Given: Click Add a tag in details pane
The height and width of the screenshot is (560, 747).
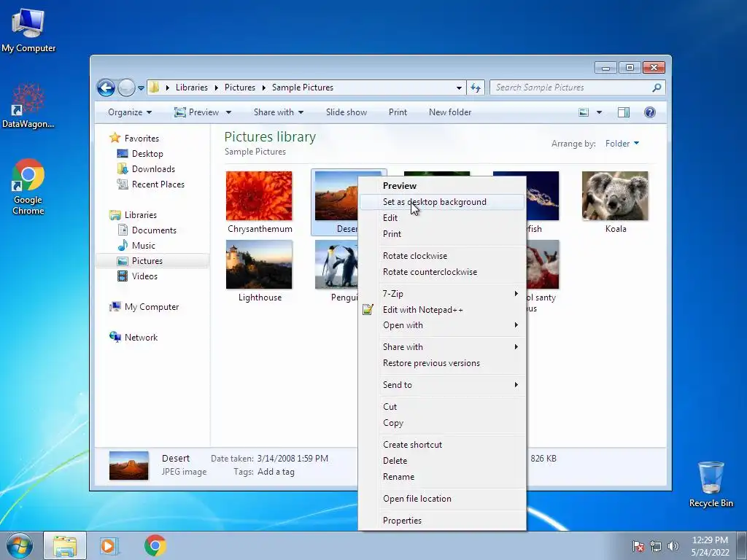Looking at the screenshot, I should click(x=276, y=472).
